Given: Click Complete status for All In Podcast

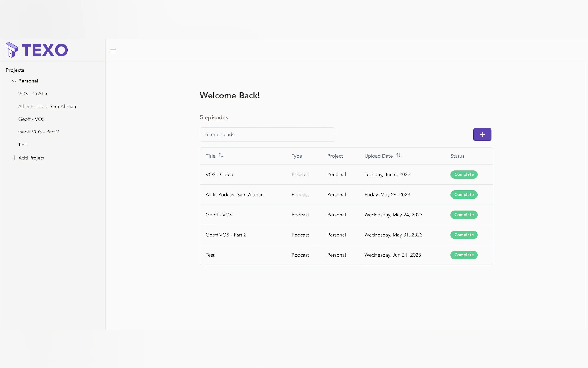Looking at the screenshot, I should (x=463, y=195).
